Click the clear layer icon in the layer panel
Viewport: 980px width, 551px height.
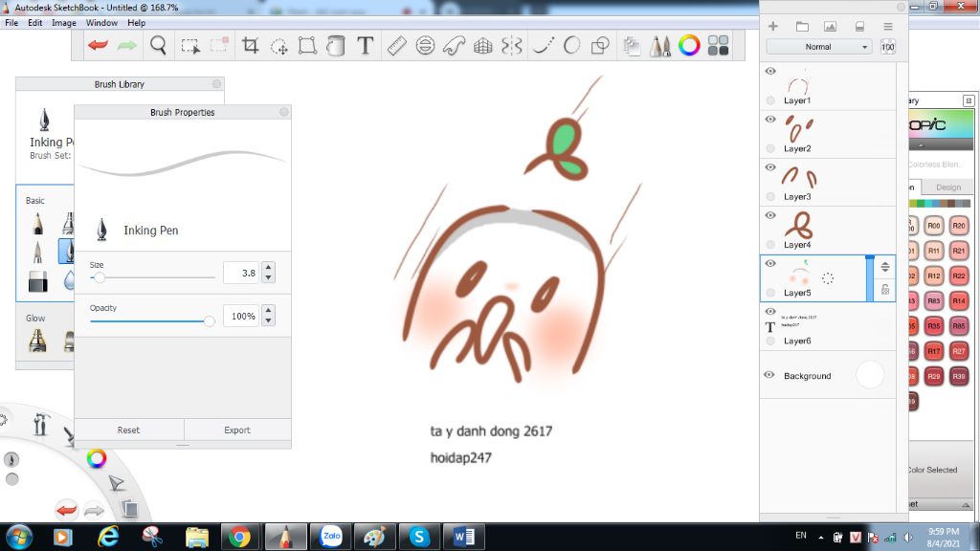click(859, 26)
